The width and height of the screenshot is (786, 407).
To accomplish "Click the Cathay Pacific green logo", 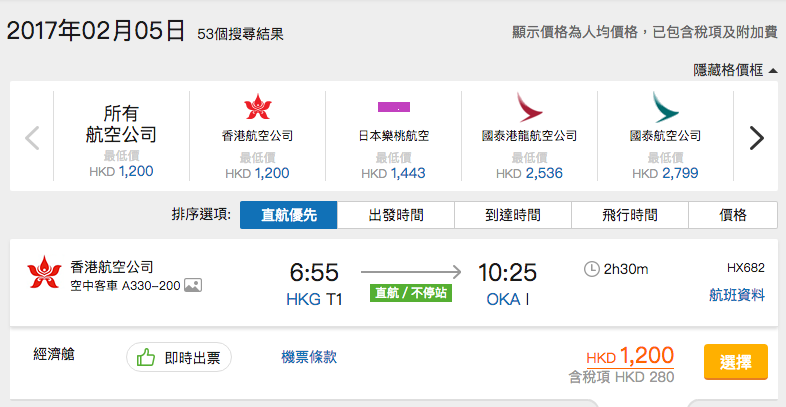I will [x=665, y=107].
